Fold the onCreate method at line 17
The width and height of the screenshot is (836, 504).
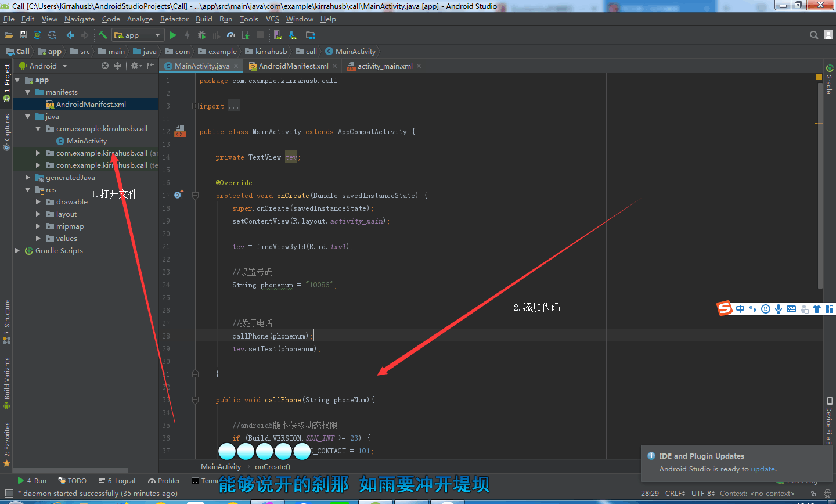pyautogui.click(x=196, y=196)
